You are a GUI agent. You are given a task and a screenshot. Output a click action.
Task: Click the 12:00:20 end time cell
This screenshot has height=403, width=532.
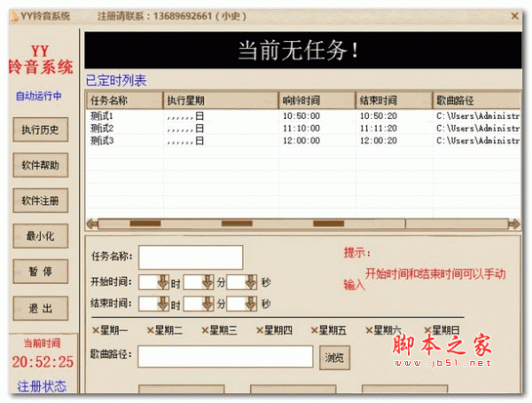[379, 140]
